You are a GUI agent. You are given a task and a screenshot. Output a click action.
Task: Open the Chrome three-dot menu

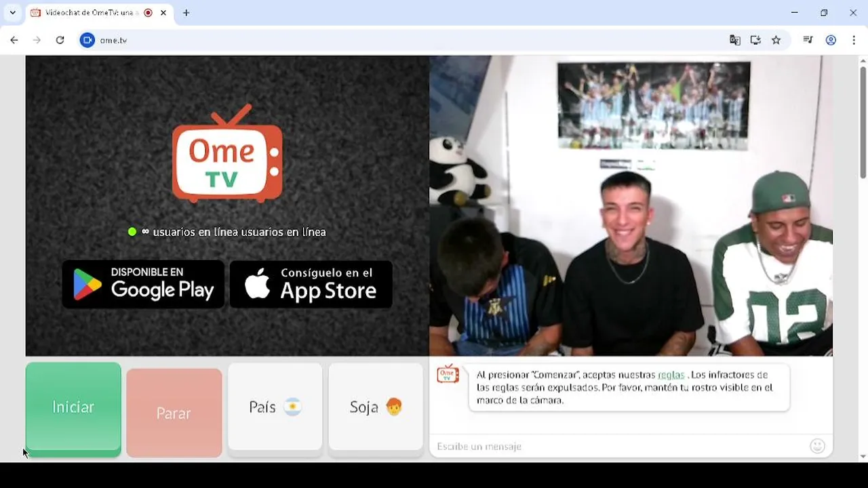pos(854,40)
